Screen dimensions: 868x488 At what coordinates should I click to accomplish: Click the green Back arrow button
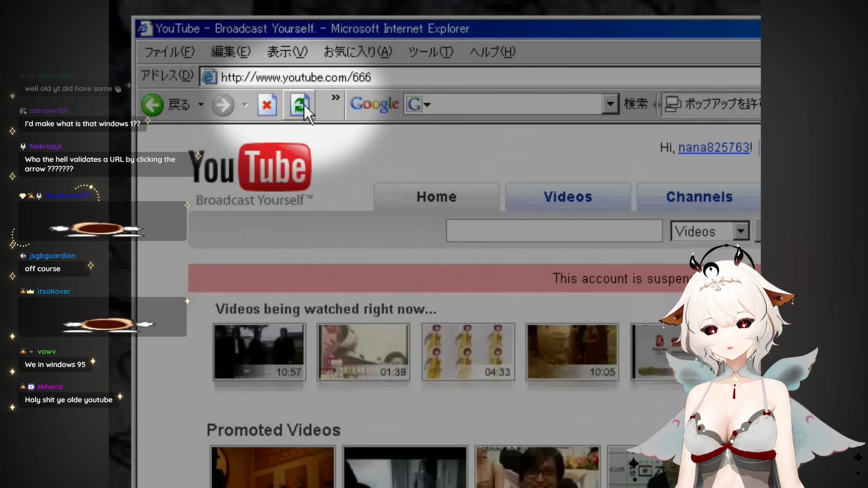[153, 105]
